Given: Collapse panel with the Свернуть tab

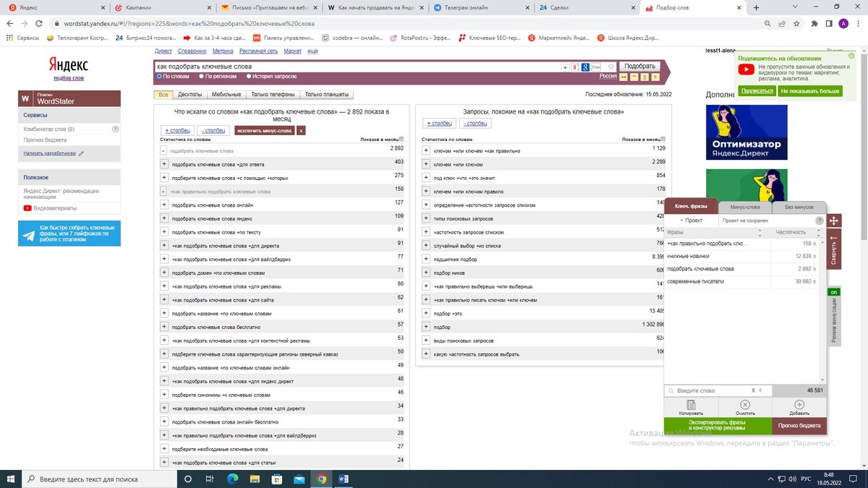Looking at the screenshot, I should [x=833, y=249].
